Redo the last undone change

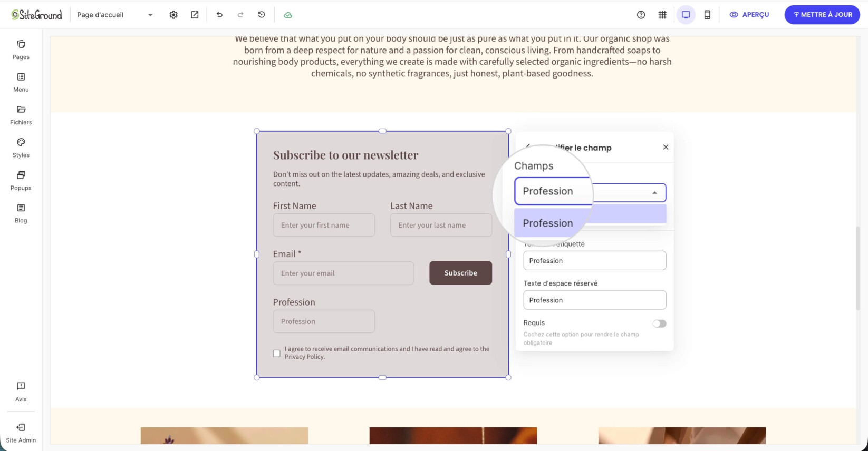[x=240, y=15]
